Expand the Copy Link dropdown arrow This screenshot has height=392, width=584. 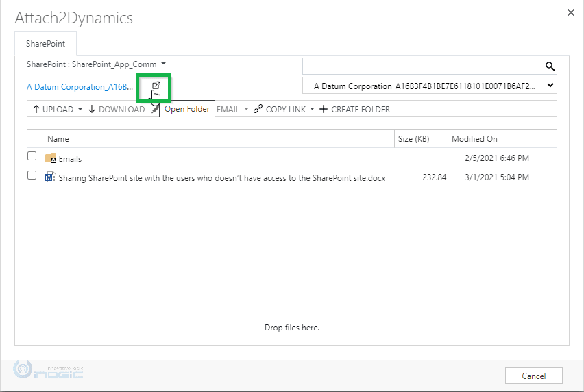(312, 109)
